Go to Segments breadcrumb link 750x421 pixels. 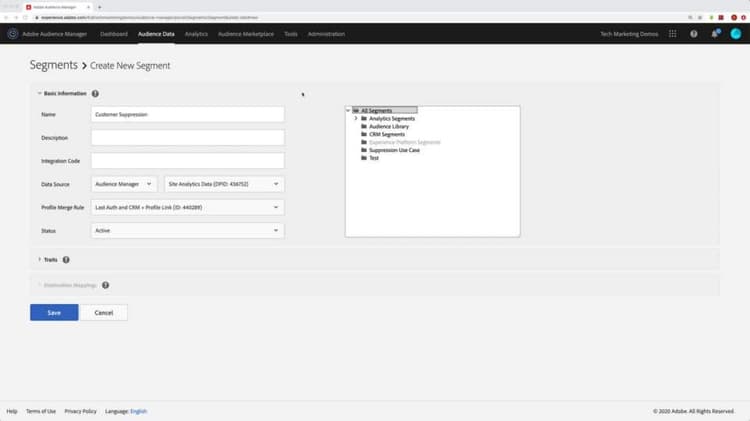54,65
